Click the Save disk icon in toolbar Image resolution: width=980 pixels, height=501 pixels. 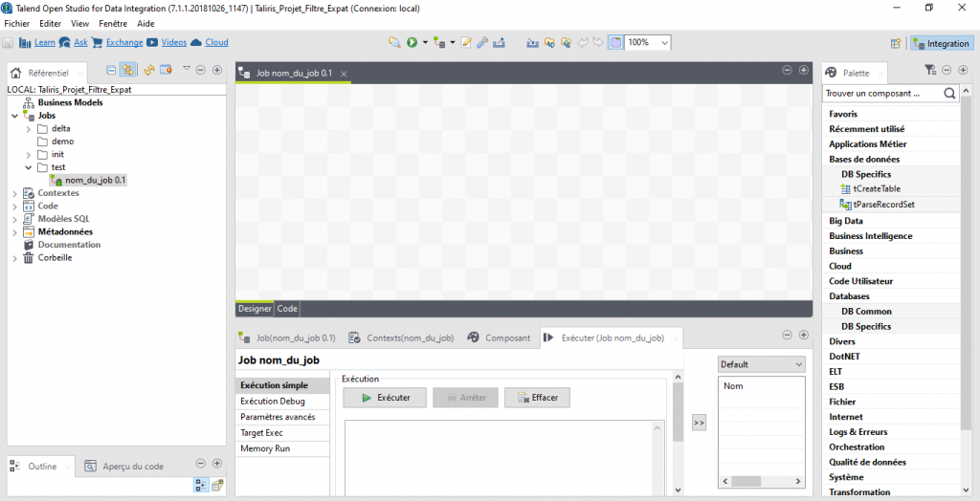(8, 43)
